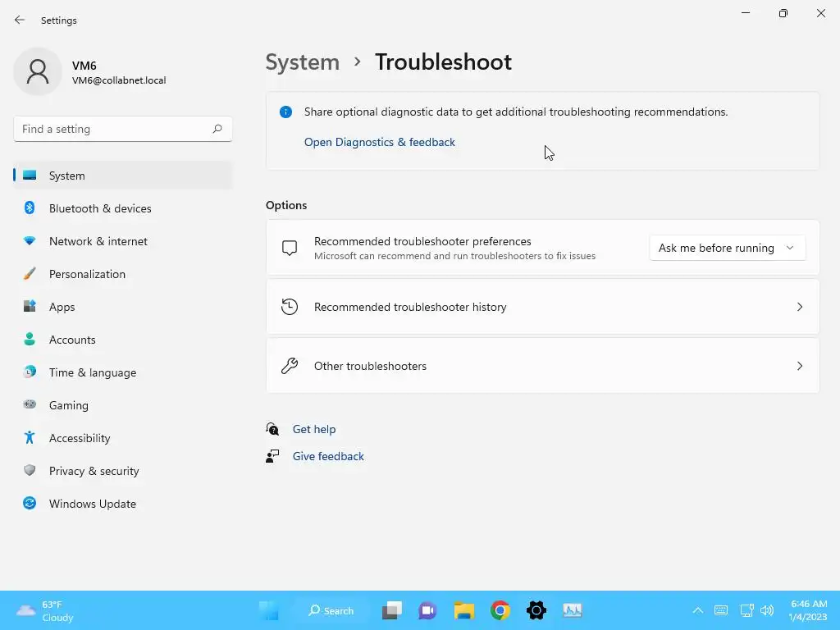Click the System monitor icon in sidebar
This screenshot has height=630, width=840.
(x=30, y=176)
